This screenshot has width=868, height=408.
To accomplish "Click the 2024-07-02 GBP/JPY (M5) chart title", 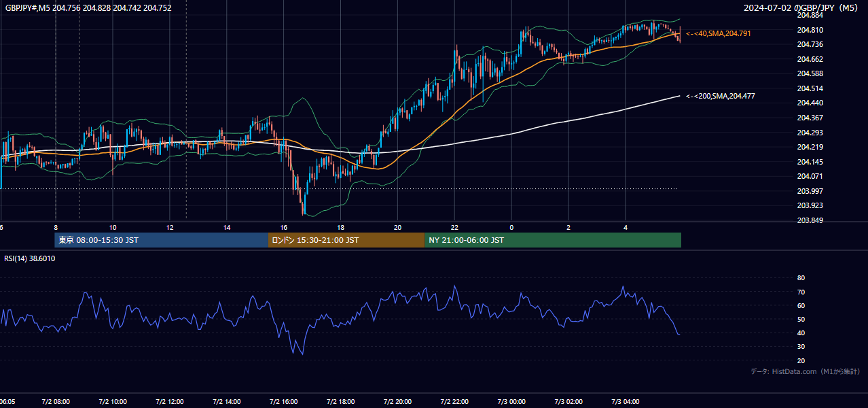I will pyautogui.click(x=801, y=8).
